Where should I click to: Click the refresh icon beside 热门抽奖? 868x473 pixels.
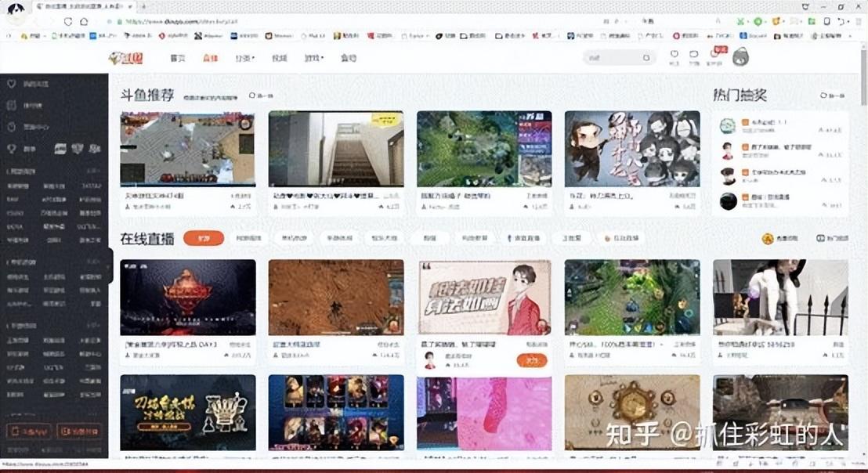pyautogui.click(x=823, y=96)
